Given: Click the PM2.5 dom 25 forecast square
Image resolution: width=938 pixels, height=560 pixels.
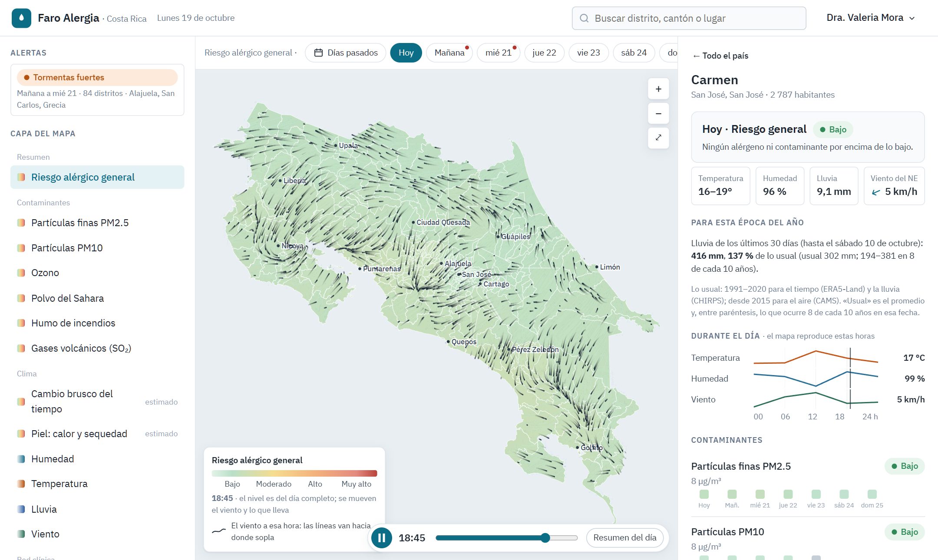Looking at the screenshot, I should coord(872,494).
